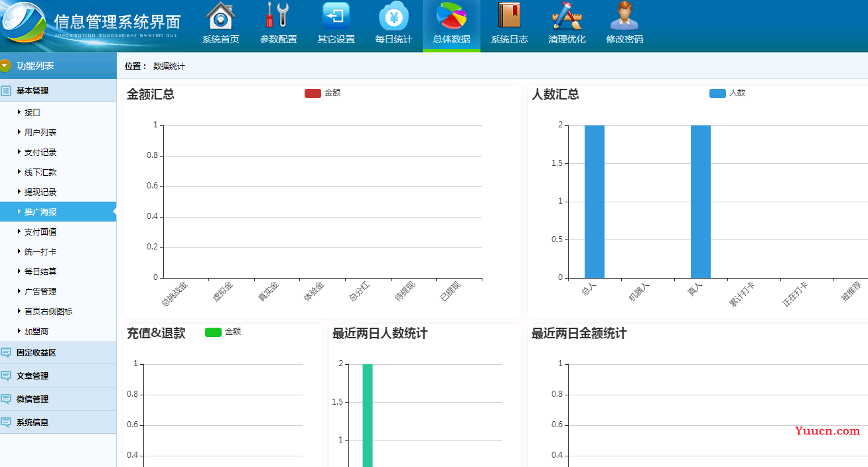Click the 正在打卡 axis label
The width and height of the screenshot is (868, 467).
coord(795,295)
